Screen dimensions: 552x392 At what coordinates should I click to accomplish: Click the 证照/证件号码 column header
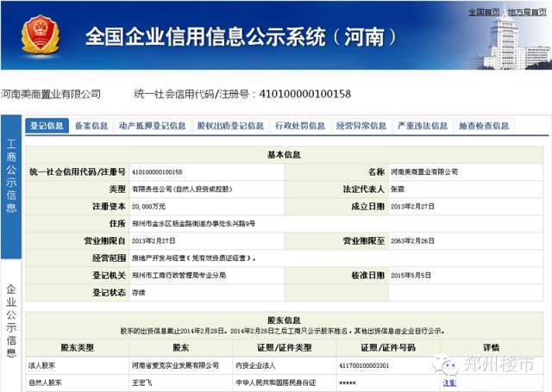(x=388, y=348)
